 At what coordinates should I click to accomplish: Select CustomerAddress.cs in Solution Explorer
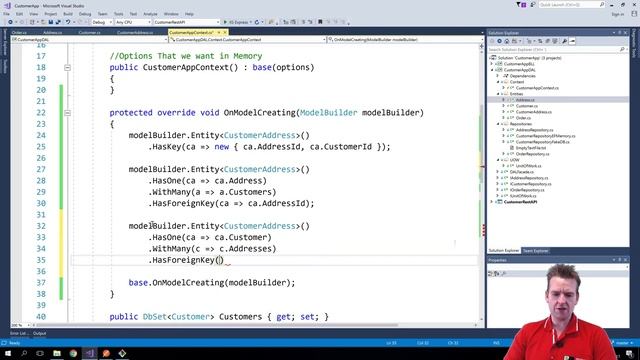[x=533, y=112]
